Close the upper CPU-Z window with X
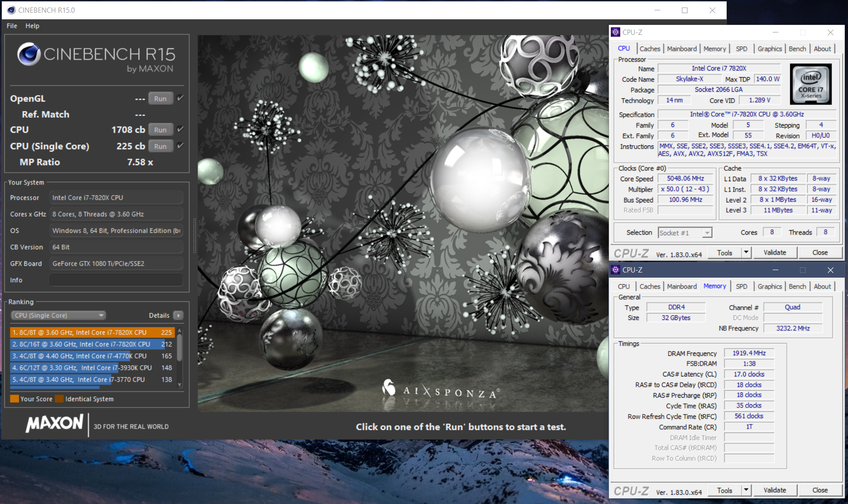 (x=831, y=32)
